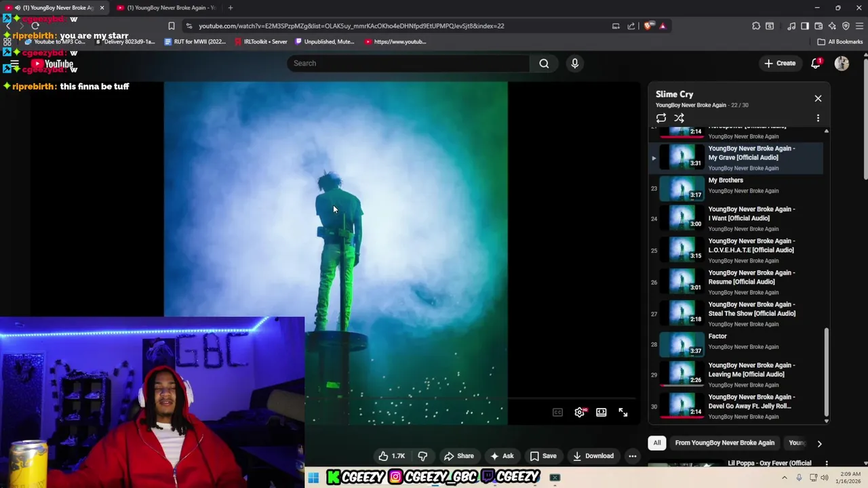Click the Share button
This screenshot has width=868, height=488.
click(459, 456)
